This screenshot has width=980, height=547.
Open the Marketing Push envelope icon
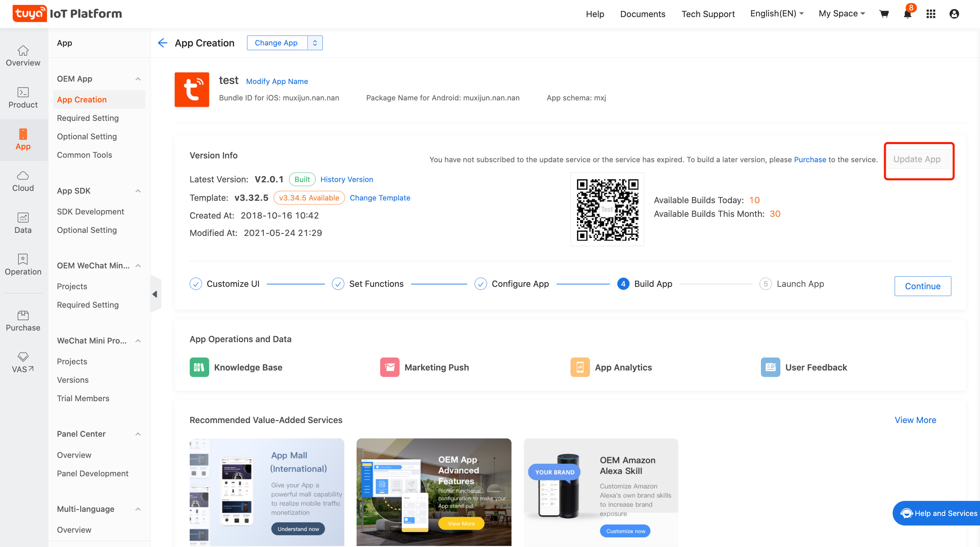coord(390,367)
